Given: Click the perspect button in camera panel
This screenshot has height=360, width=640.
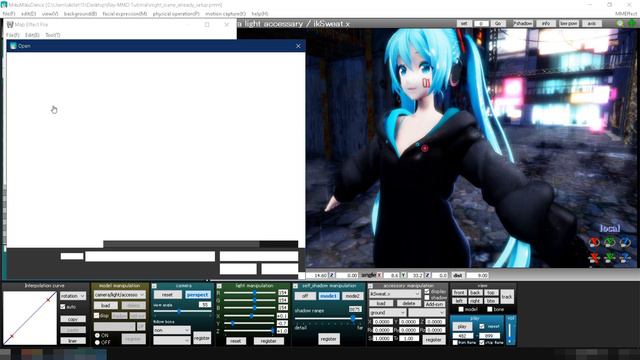Looking at the screenshot, I should (198, 294).
